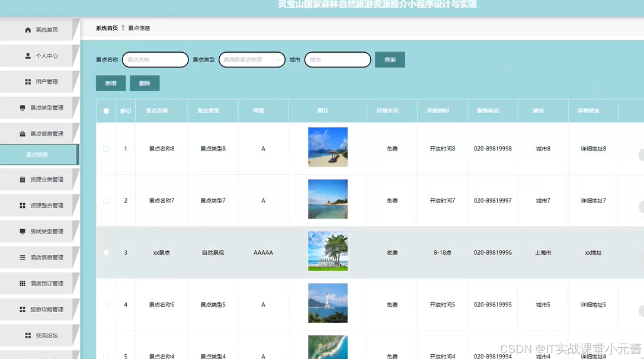Image resolution: width=644 pixels, height=359 pixels.
Task: Click the 上海市 city cell
Action: (543, 252)
